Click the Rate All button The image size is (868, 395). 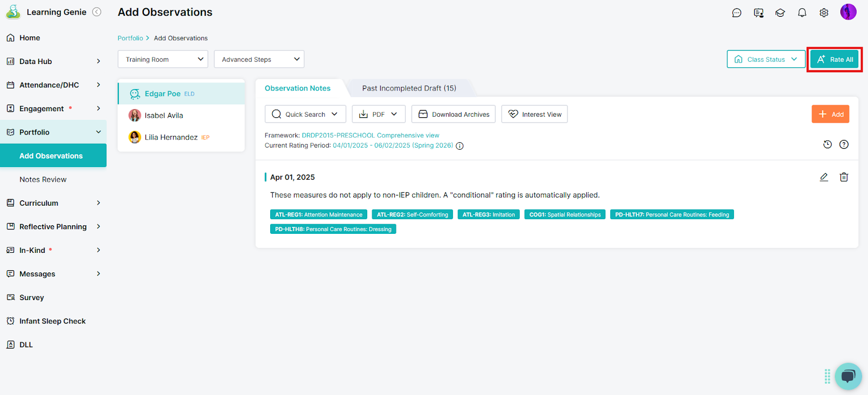[x=834, y=59]
